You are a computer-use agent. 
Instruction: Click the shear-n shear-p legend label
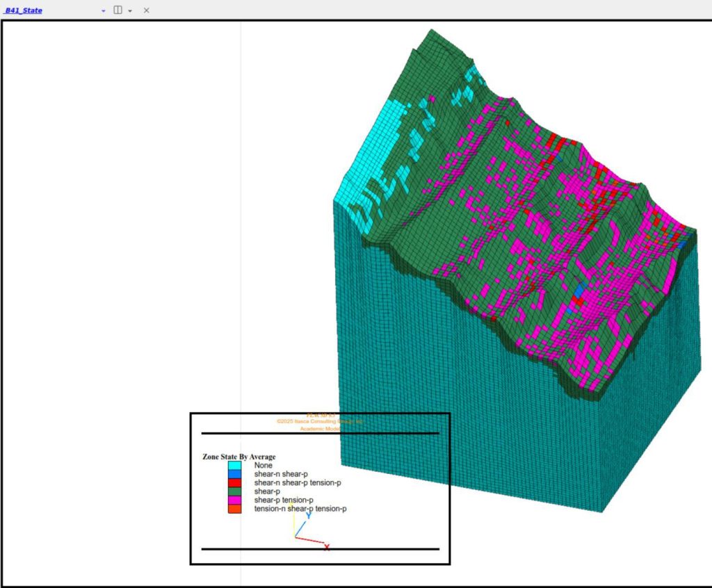tap(281, 474)
